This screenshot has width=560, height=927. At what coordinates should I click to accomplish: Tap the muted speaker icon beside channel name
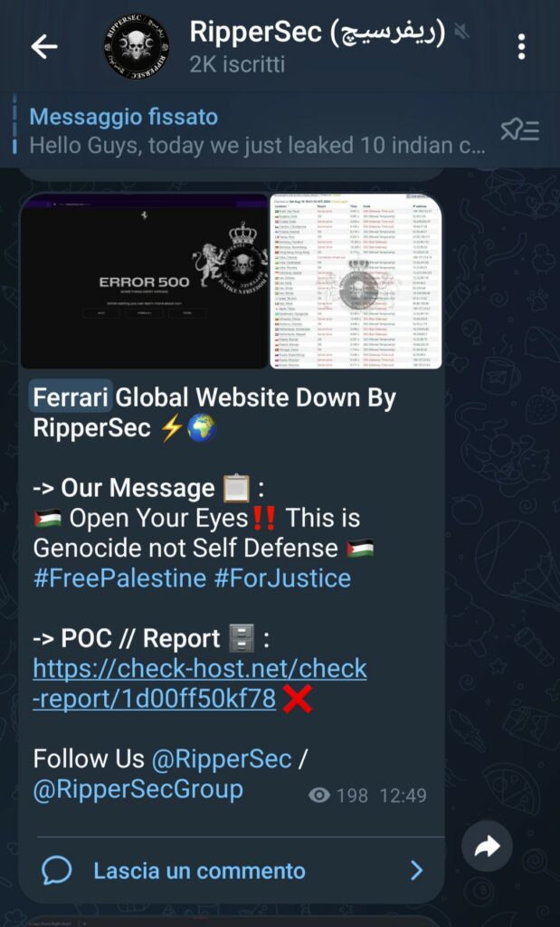coord(462,32)
